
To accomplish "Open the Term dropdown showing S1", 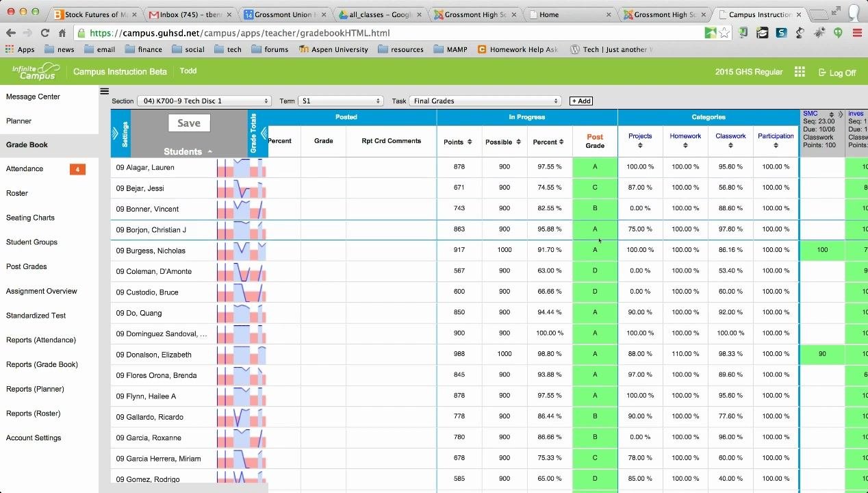I will pos(340,101).
